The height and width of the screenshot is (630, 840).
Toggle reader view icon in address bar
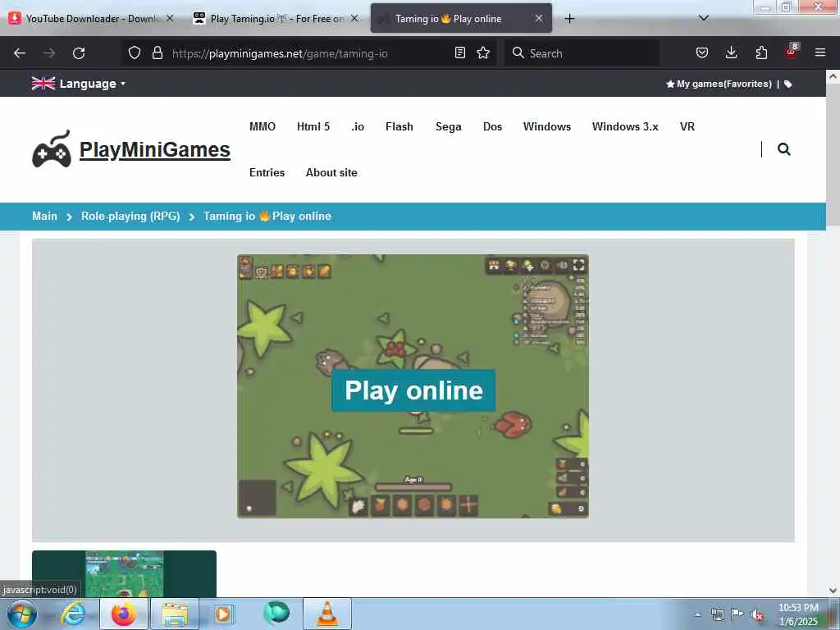pyautogui.click(x=459, y=52)
